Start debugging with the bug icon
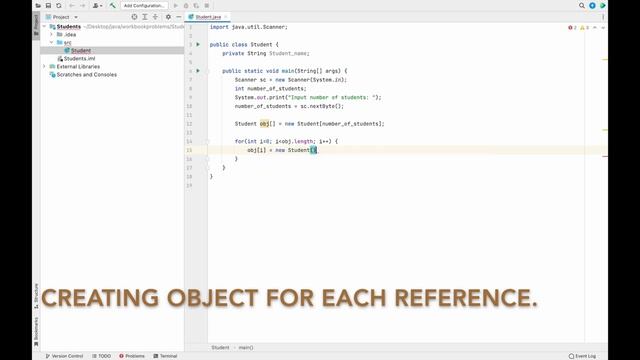This screenshot has width=640, height=360. [x=186, y=6]
